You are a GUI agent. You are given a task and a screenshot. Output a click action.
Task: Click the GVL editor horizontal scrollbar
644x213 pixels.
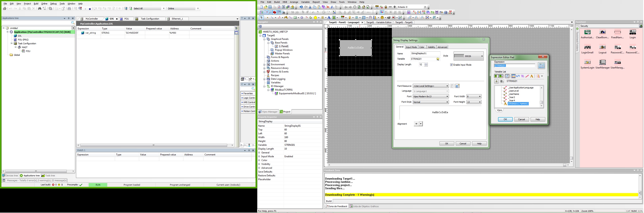pyautogui.click(x=155, y=145)
